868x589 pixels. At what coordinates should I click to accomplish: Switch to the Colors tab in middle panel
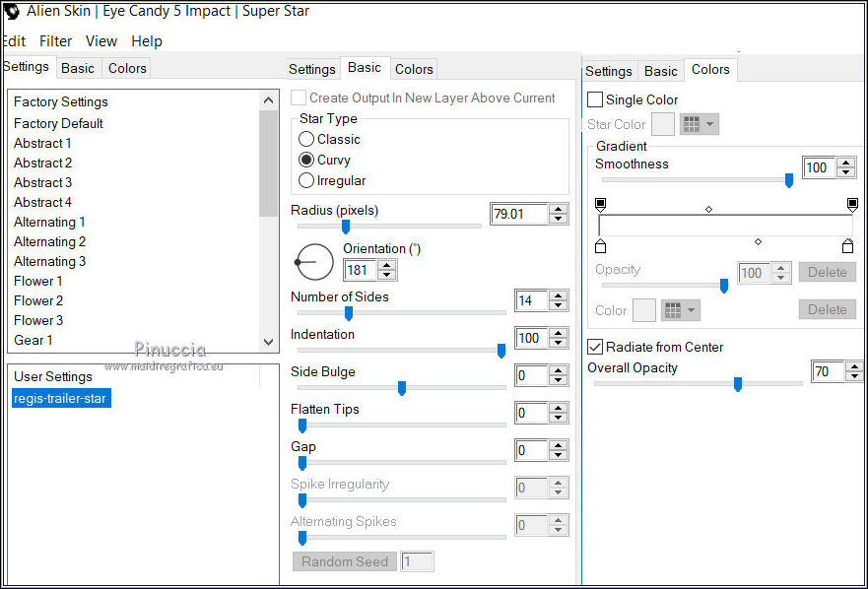(x=414, y=69)
